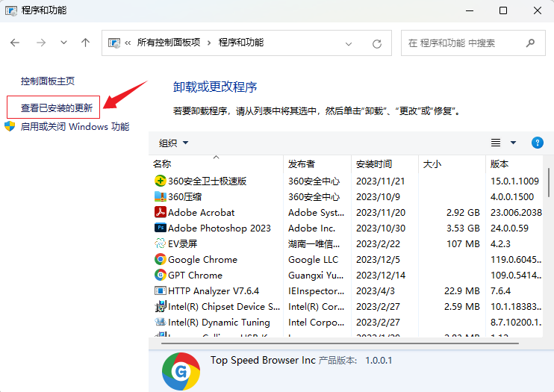
Task: Select Intel(R) Dynamic Tuning icon
Action: point(160,322)
